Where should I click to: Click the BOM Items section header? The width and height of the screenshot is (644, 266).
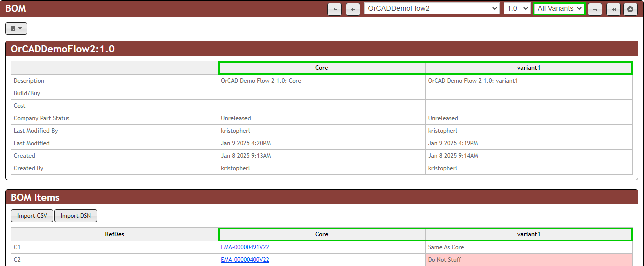pyautogui.click(x=35, y=197)
